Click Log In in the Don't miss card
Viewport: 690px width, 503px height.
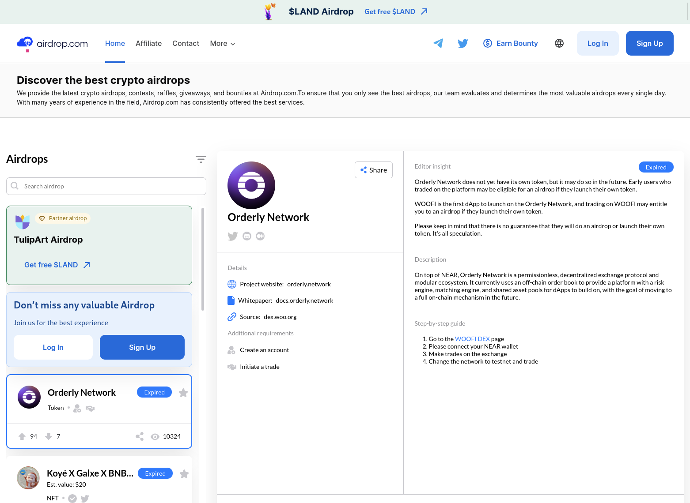coord(53,347)
